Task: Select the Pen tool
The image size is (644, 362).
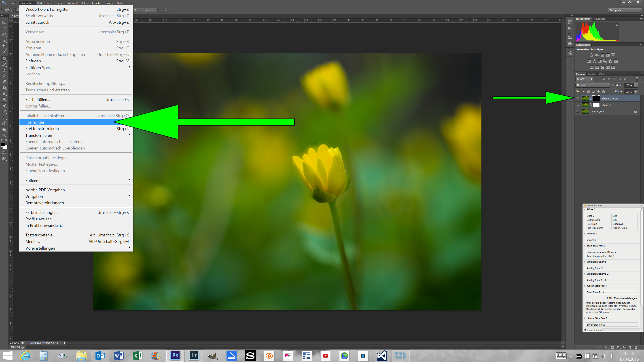Action: click(4, 105)
